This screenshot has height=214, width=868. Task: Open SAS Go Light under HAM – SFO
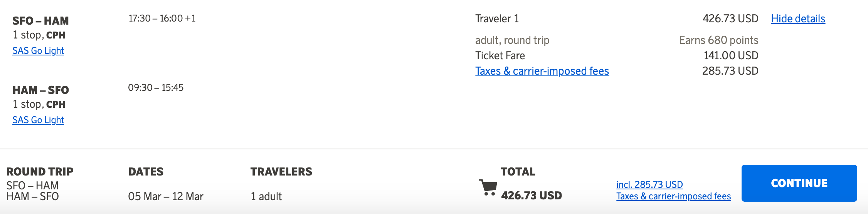(38, 120)
